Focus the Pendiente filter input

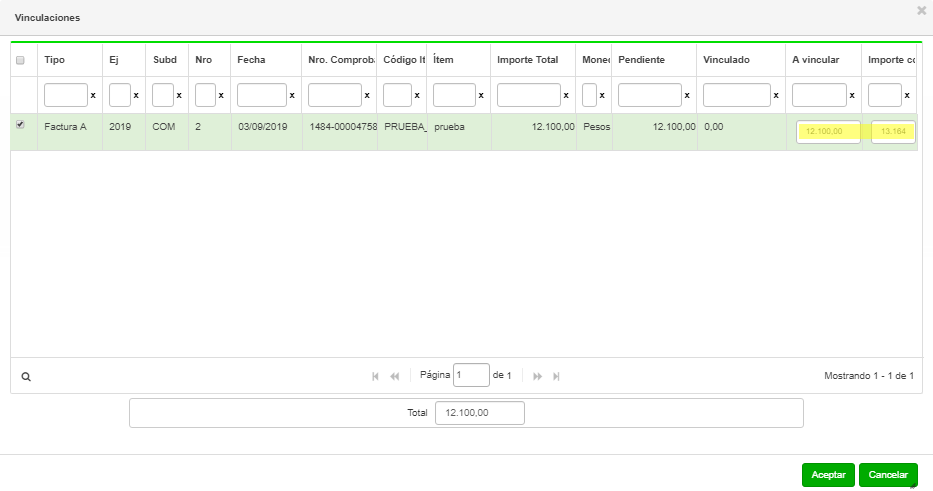click(x=650, y=95)
